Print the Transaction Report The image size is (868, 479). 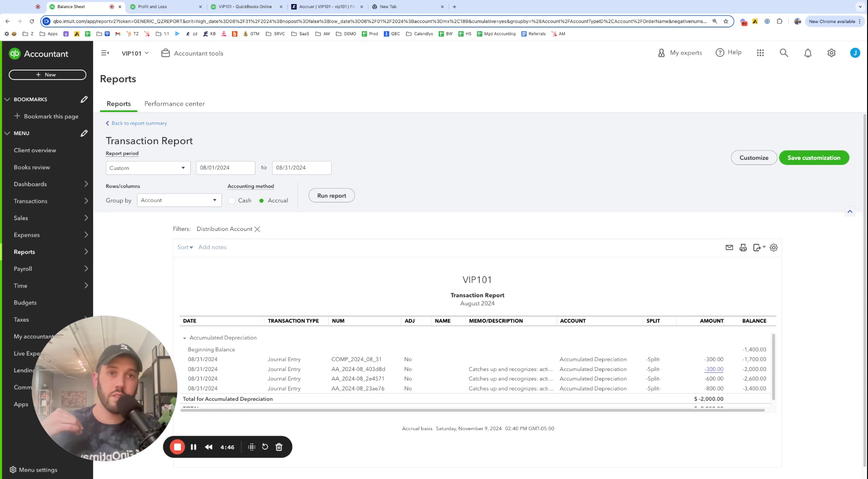[743, 248]
